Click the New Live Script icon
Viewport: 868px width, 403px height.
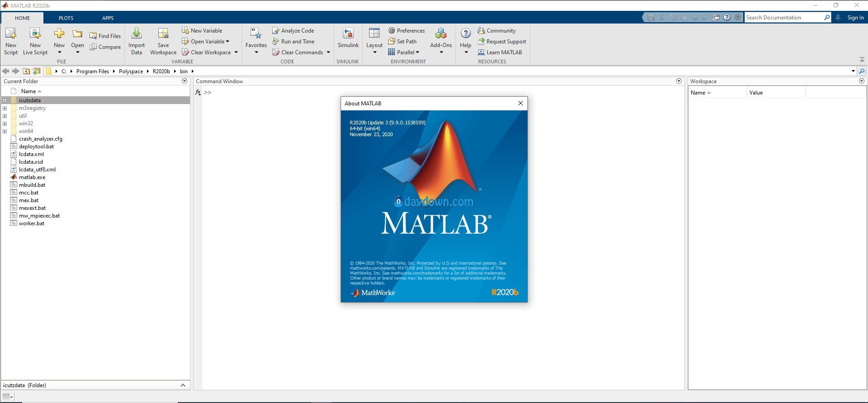point(35,33)
